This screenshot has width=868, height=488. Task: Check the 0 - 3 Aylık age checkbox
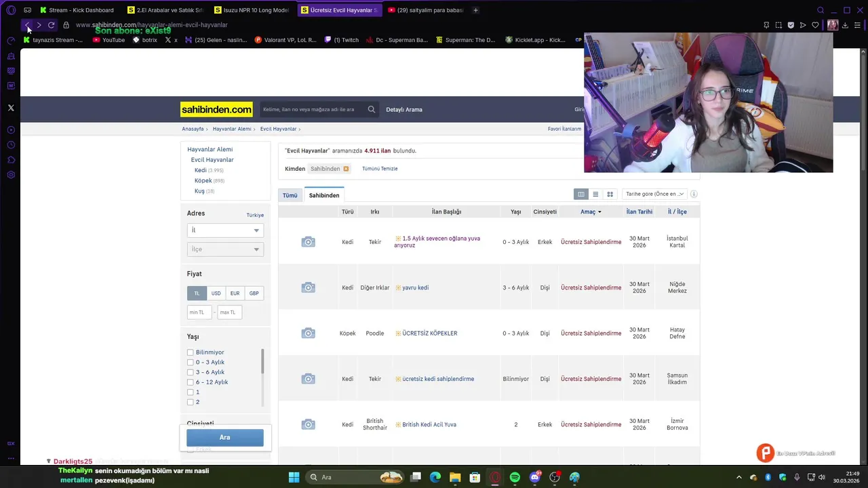[x=190, y=363]
